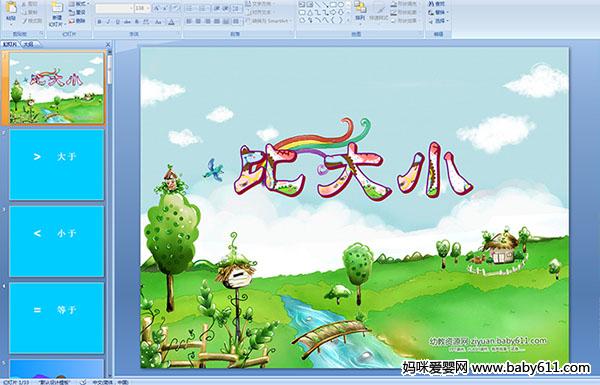Switch to the Outline tab in pane
600x385 pixels.
pos(28,44)
